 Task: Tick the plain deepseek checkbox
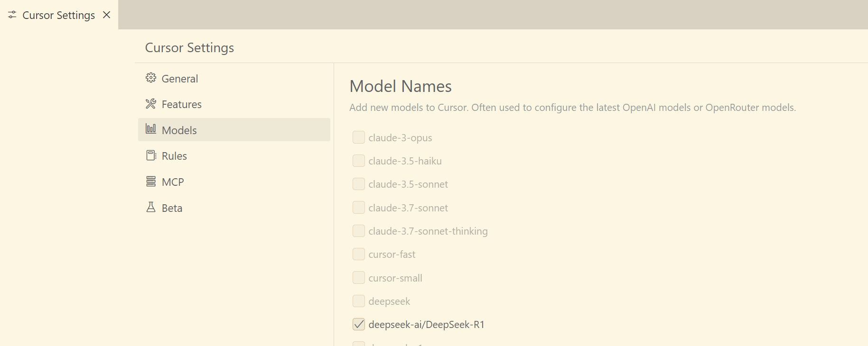point(359,301)
